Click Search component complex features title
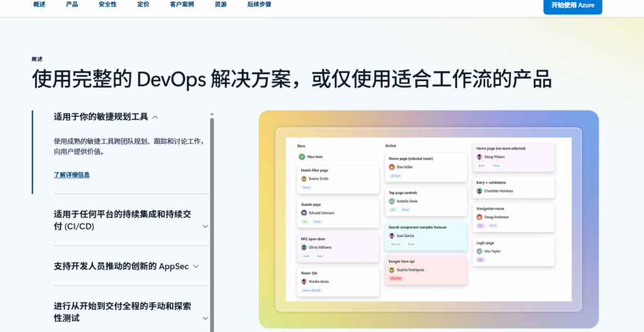Image resolution: width=644 pixels, height=332 pixels. 418,227
